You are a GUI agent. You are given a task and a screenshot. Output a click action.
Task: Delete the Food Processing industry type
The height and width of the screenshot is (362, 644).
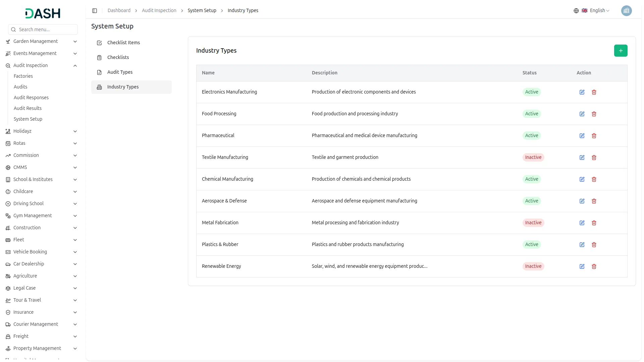594,114
